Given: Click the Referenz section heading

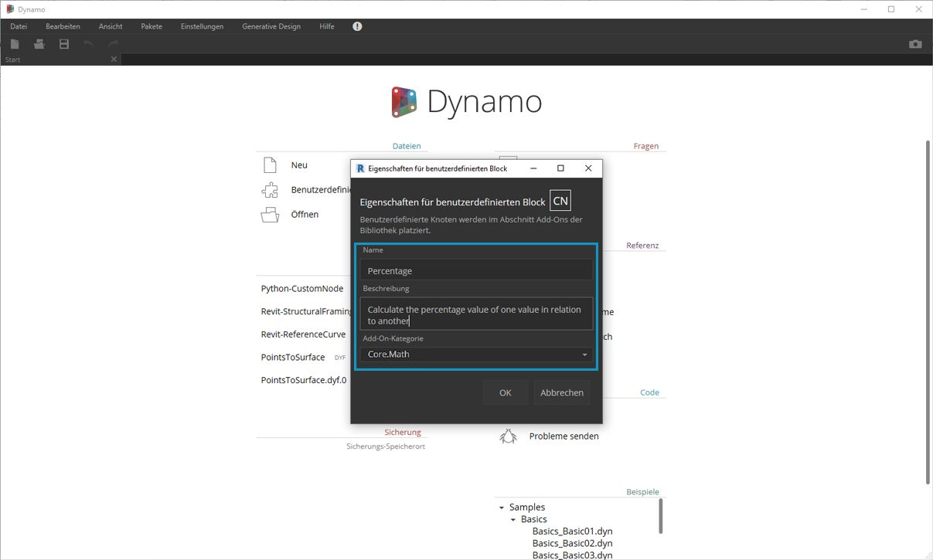Looking at the screenshot, I should (642, 246).
